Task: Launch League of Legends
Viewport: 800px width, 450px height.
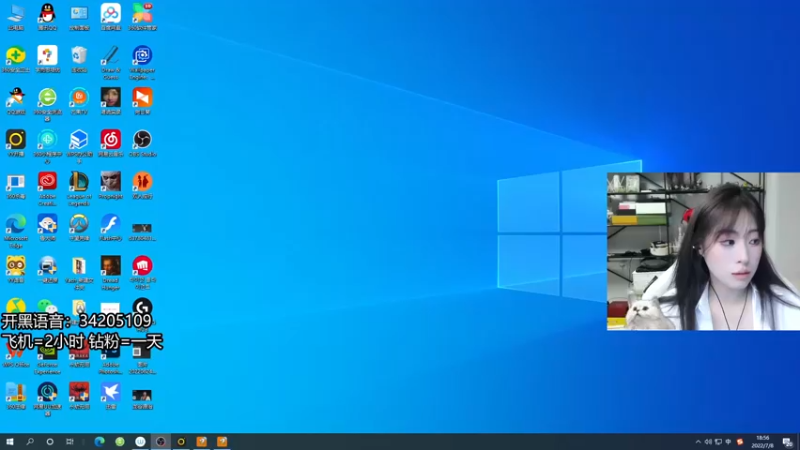Action: coord(79,188)
